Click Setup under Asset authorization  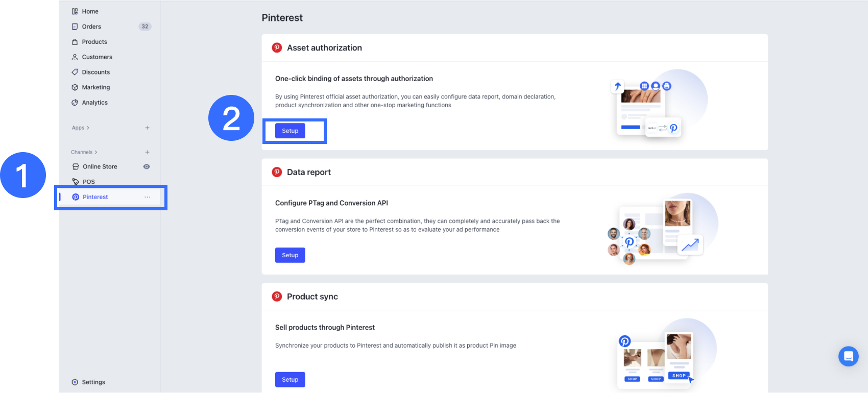coord(290,131)
